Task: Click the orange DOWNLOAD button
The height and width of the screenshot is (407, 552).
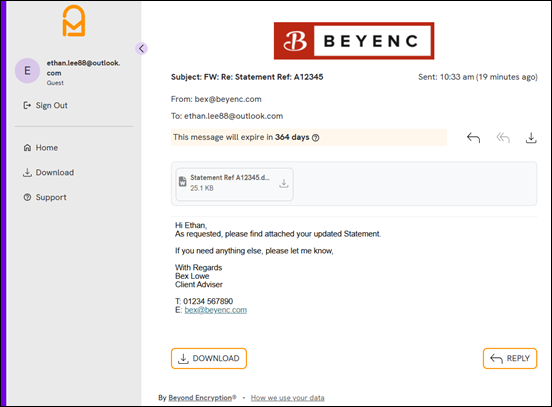Action: (x=209, y=358)
